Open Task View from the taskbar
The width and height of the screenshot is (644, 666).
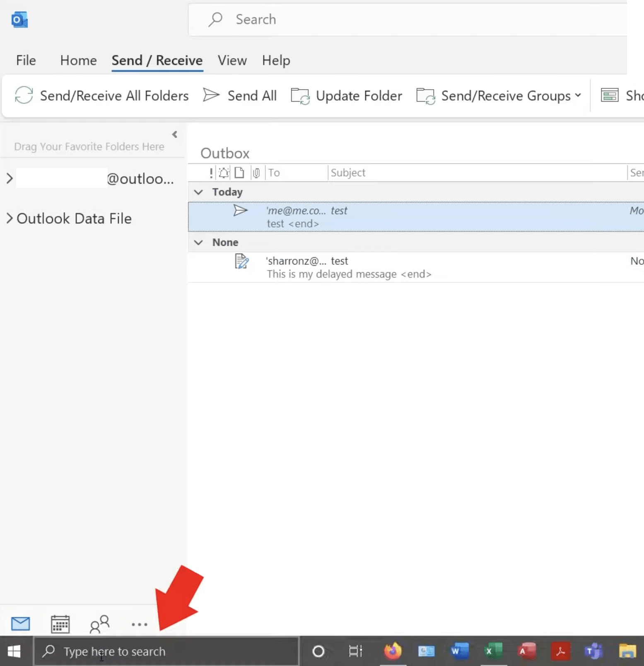pos(355,651)
